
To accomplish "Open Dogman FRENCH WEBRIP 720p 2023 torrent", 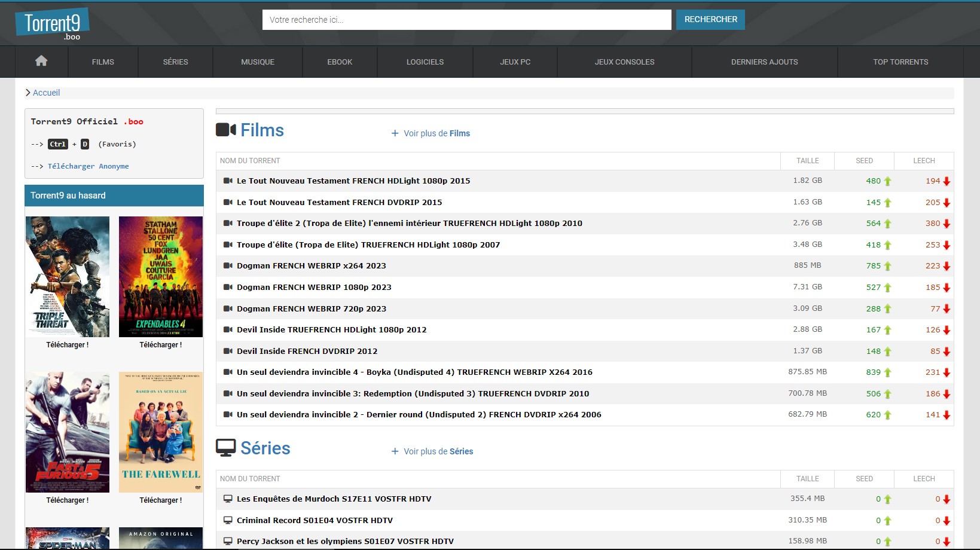I will (x=312, y=308).
